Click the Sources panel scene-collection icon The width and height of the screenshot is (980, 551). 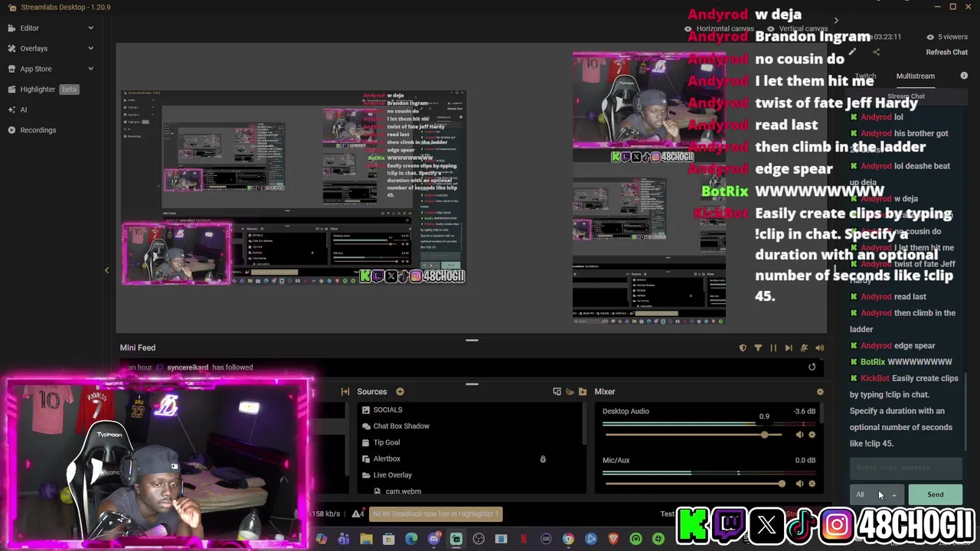pos(557,392)
